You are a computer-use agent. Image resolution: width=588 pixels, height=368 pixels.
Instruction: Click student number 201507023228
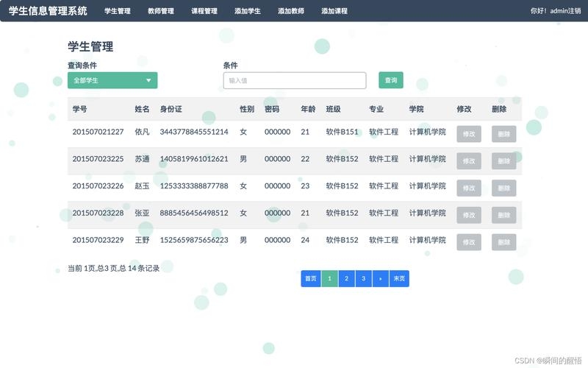pyautogui.click(x=98, y=213)
